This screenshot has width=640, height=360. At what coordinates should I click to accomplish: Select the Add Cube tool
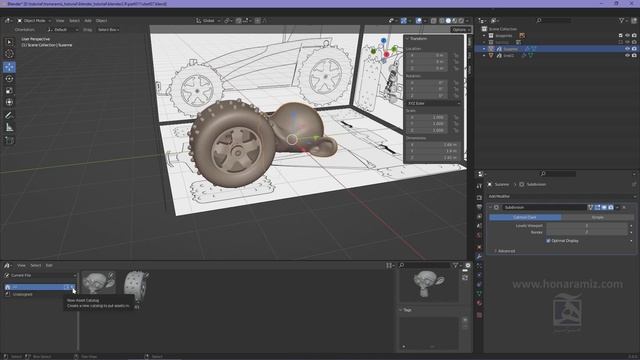[x=9, y=140]
